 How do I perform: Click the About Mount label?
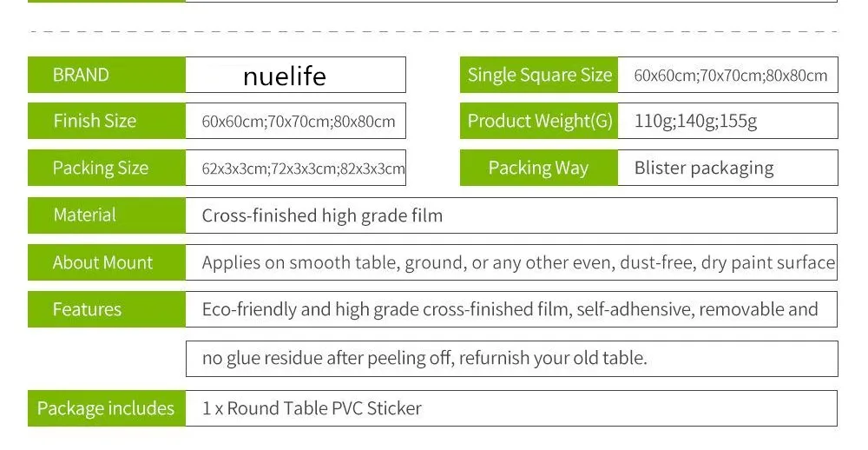click(106, 262)
